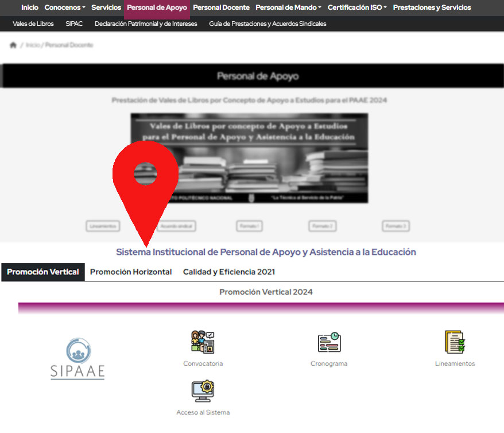The image size is (504, 433).
Task: Click the Acceso al Sistema computer icon
Action: [203, 391]
